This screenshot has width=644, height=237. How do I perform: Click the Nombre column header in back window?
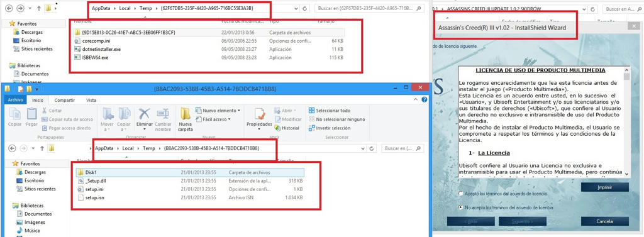tap(83, 21)
